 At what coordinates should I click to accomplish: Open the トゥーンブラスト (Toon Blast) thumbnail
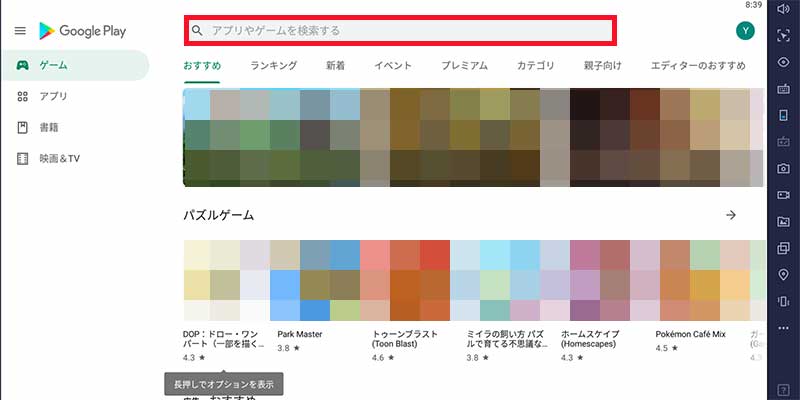[414, 281]
